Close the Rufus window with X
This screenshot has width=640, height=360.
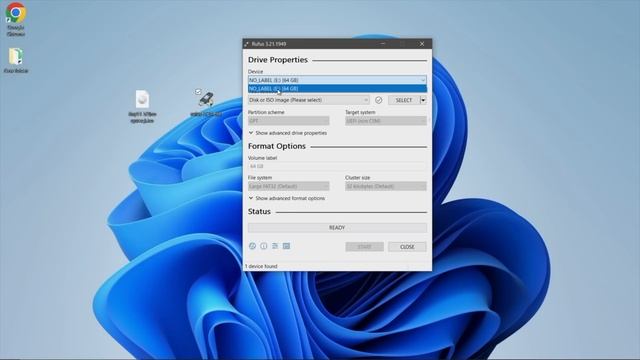click(422, 44)
